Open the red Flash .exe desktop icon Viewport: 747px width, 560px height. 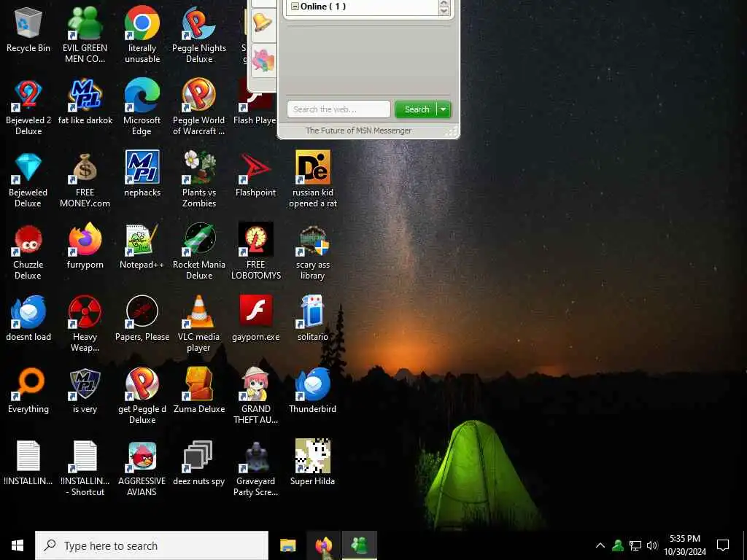pos(256,319)
